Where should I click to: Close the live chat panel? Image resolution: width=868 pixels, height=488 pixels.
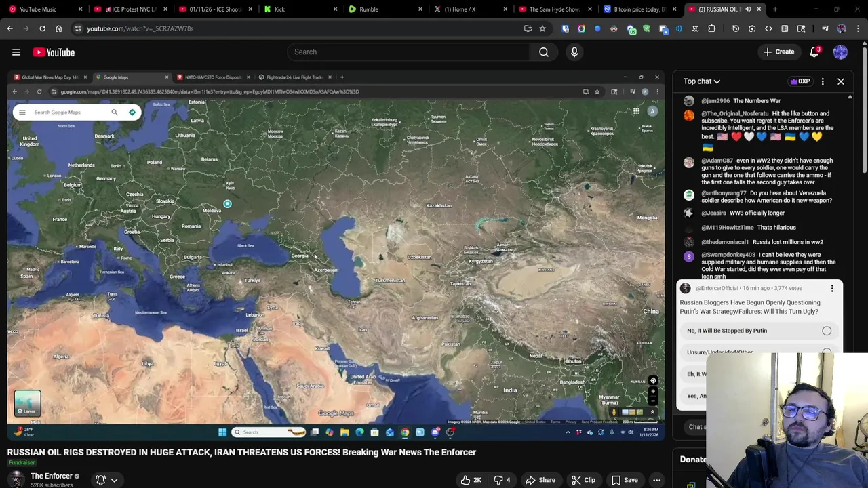coord(841,81)
